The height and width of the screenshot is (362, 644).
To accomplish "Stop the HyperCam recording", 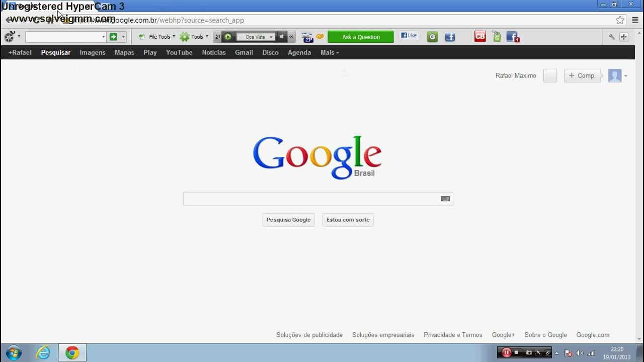I will click(x=516, y=352).
